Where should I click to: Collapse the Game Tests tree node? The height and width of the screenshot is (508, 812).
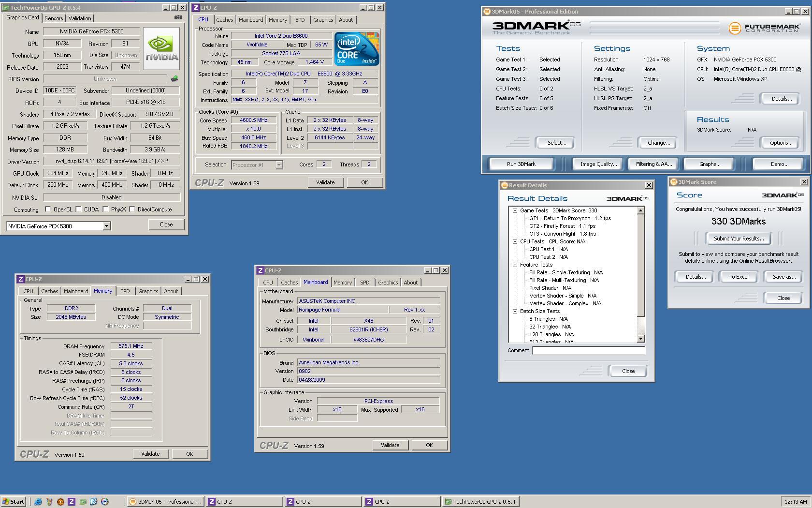(515, 210)
